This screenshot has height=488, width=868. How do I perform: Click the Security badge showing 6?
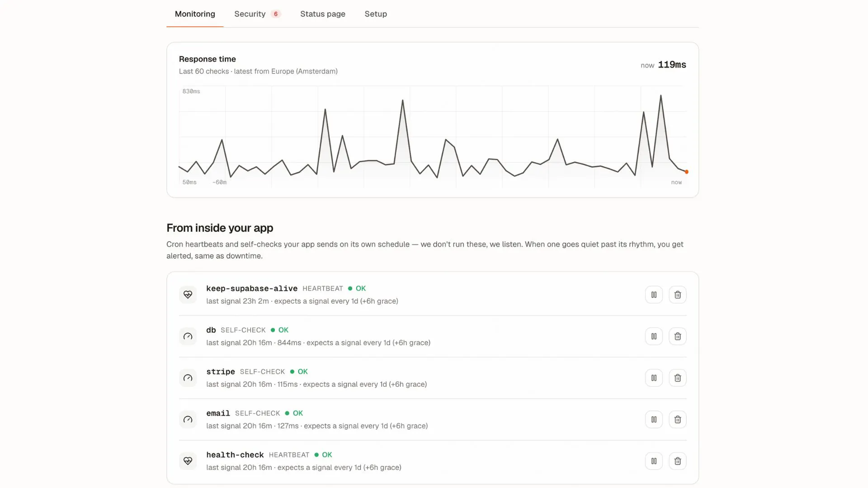point(276,14)
